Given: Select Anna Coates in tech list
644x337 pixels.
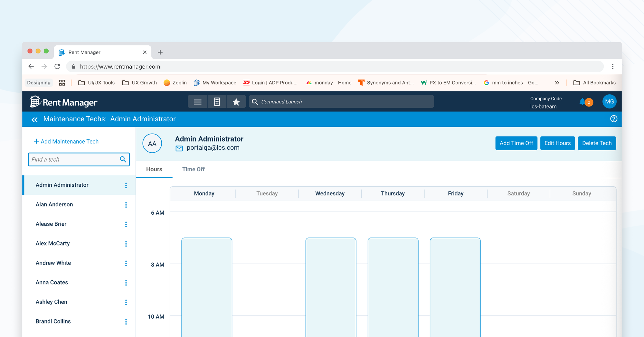Looking at the screenshot, I should click(79, 283).
